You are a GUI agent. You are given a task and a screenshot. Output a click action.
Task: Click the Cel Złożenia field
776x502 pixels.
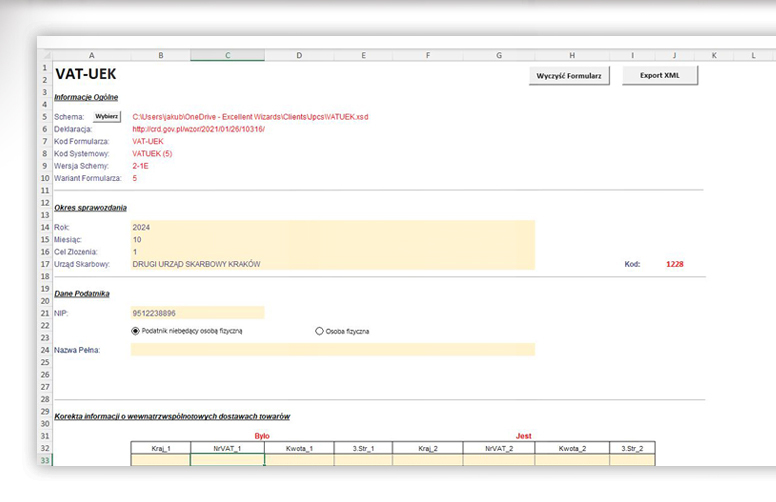[x=332, y=251]
